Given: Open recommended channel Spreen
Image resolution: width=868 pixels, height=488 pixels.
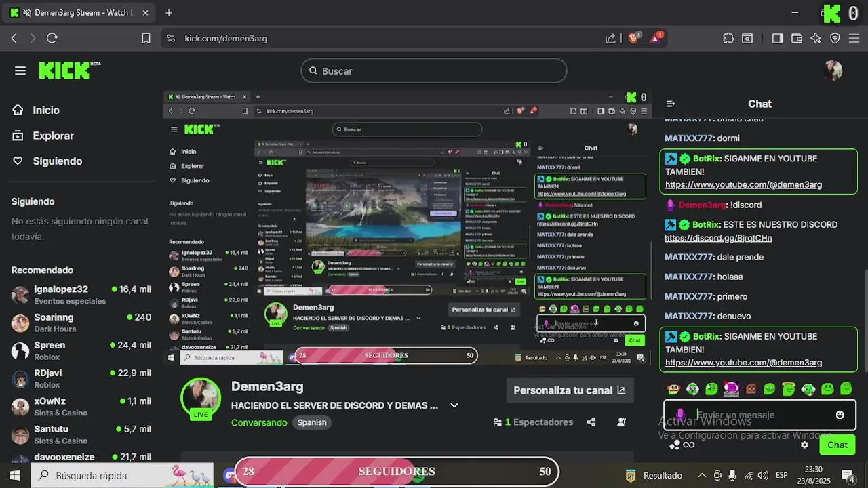Looking at the screenshot, I should point(81,350).
